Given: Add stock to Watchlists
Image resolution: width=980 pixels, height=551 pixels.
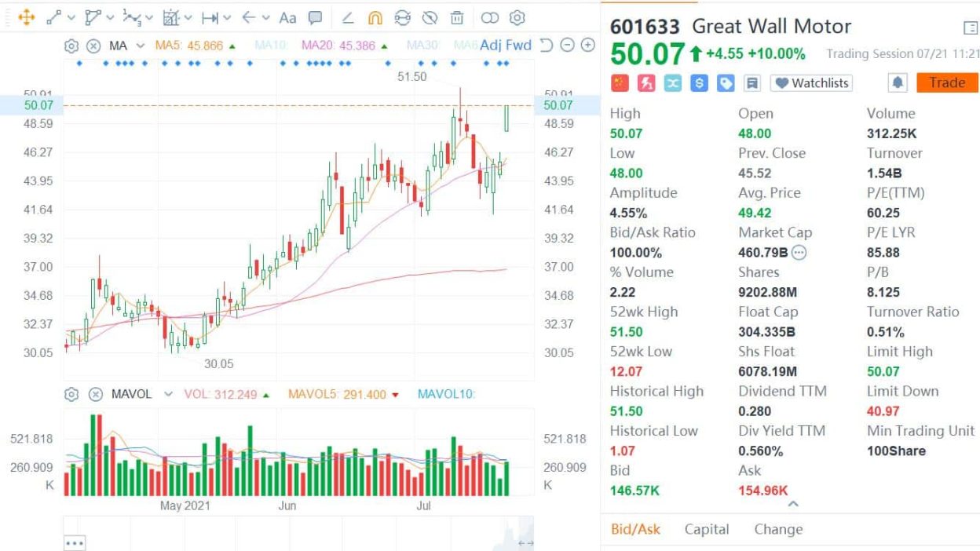Looking at the screenshot, I should point(811,82).
